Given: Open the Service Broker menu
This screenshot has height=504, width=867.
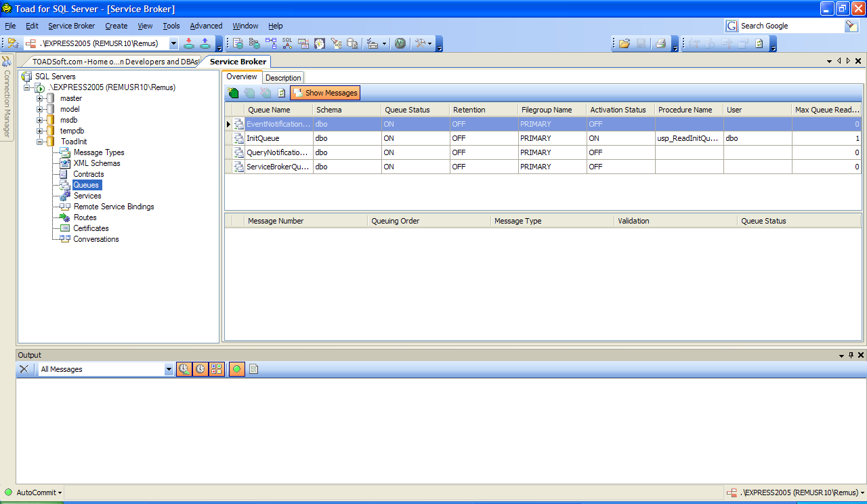Looking at the screenshot, I should pyautogui.click(x=72, y=26).
